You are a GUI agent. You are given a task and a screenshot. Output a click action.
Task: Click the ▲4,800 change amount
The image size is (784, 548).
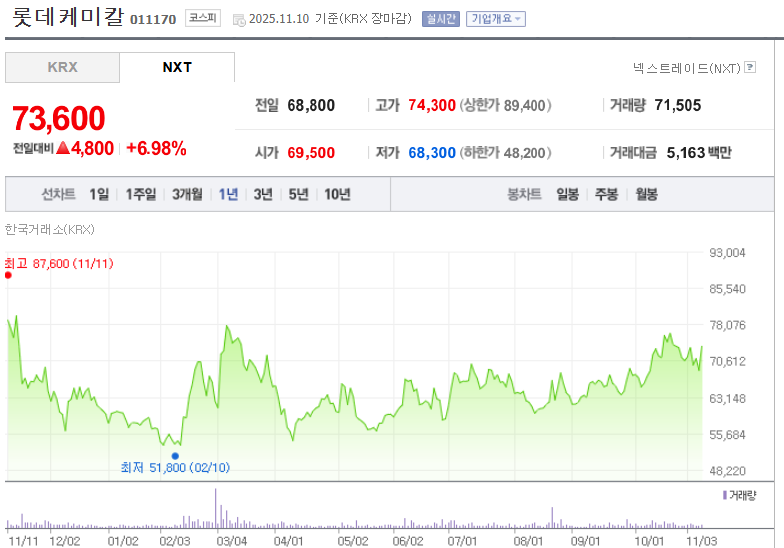(86, 148)
